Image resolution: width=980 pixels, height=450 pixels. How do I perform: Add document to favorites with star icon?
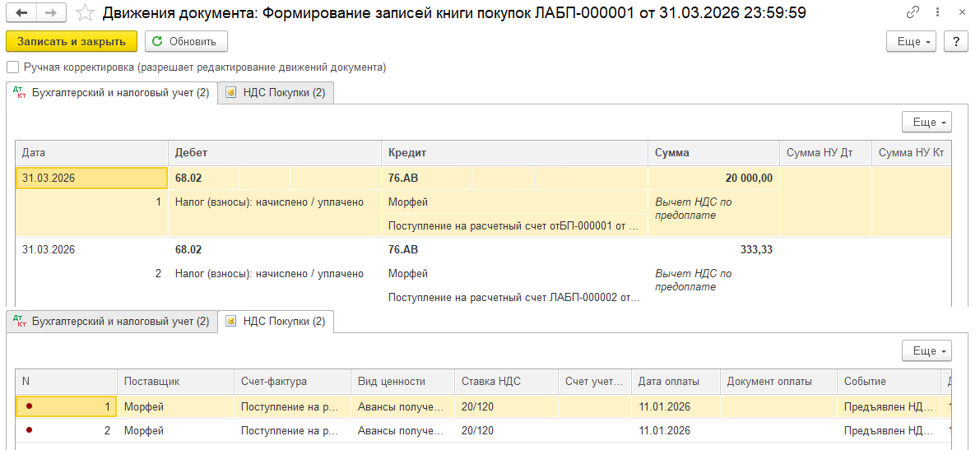click(86, 12)
